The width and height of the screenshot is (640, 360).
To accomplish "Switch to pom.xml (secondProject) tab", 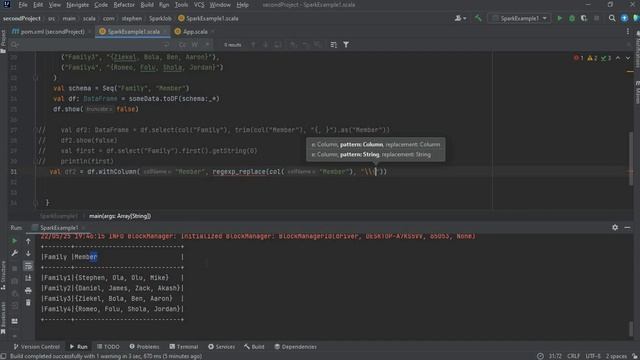I will point(49,31).
